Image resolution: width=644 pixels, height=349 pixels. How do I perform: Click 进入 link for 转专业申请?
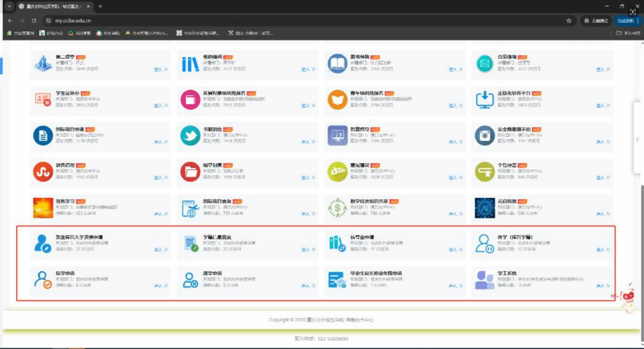[x=455, y=250]
